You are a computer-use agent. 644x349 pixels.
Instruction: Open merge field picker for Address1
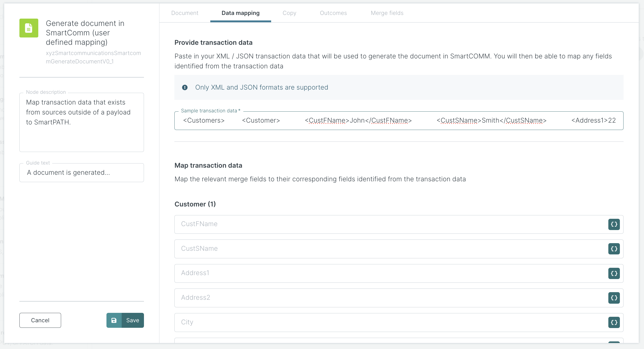[614, 274]
